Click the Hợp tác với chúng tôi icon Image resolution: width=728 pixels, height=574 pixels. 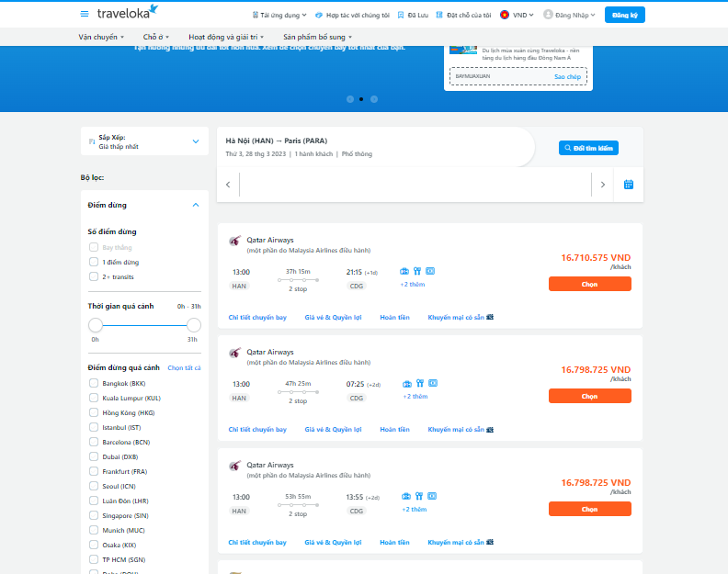point(318,15)
